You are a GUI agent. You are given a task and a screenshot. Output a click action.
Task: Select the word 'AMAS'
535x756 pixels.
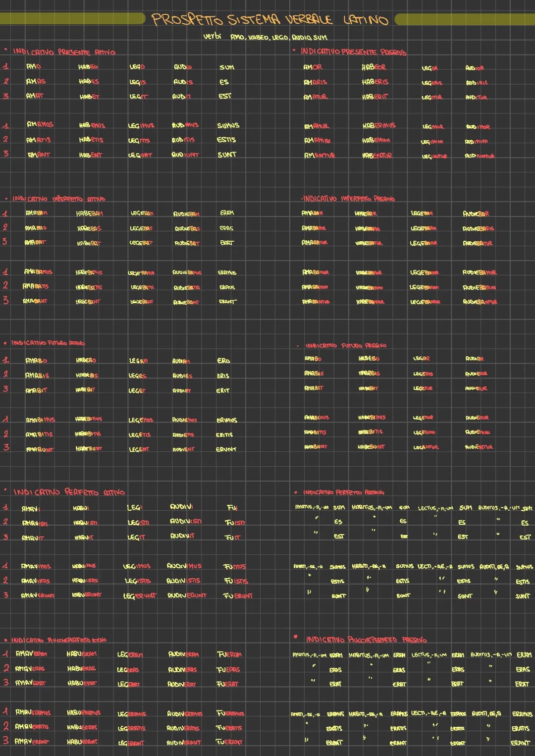(x=36, y=81)
